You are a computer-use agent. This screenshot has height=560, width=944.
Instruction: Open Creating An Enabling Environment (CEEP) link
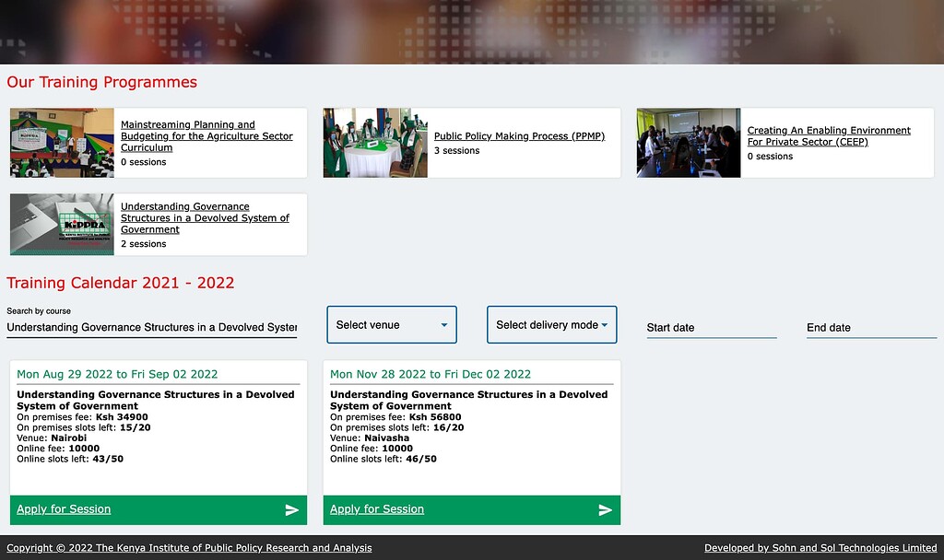tap(828, 136)
